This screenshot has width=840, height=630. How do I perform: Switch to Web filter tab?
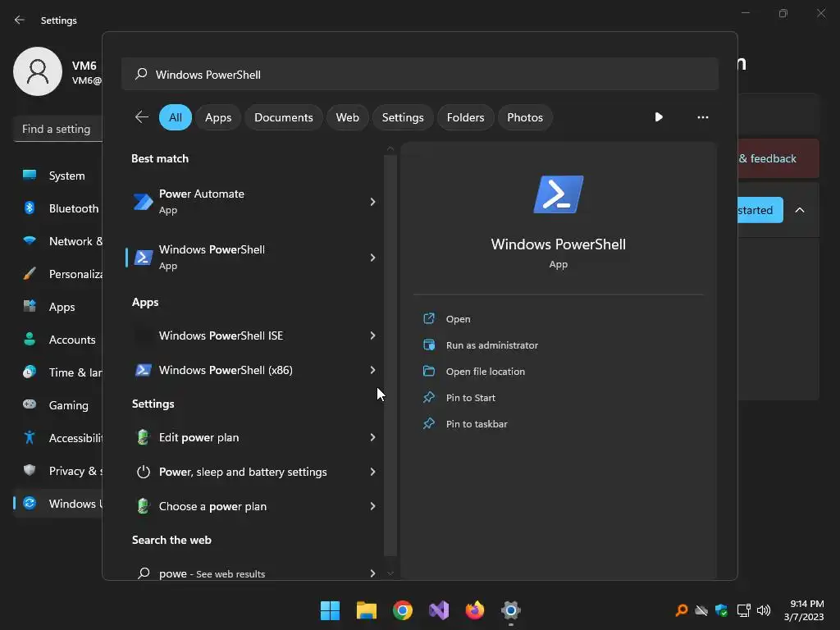[347, 117]
